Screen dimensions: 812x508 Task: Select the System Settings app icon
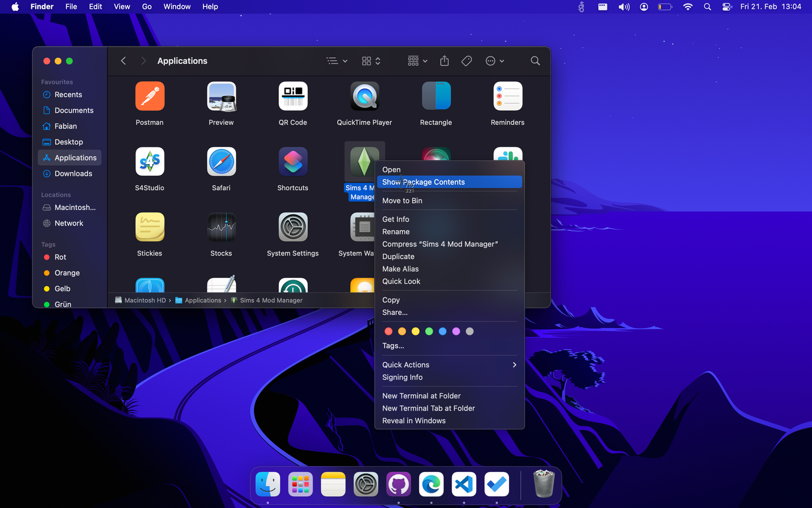tap(293, 227)
